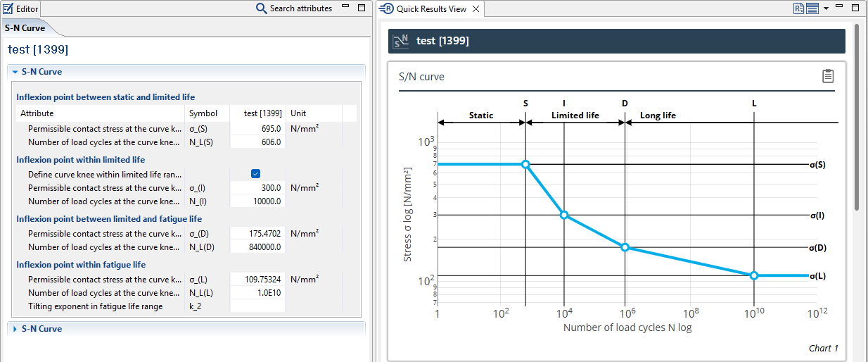
Task: Select the S-N Curve sub-tab
Action: pos(25,28)
